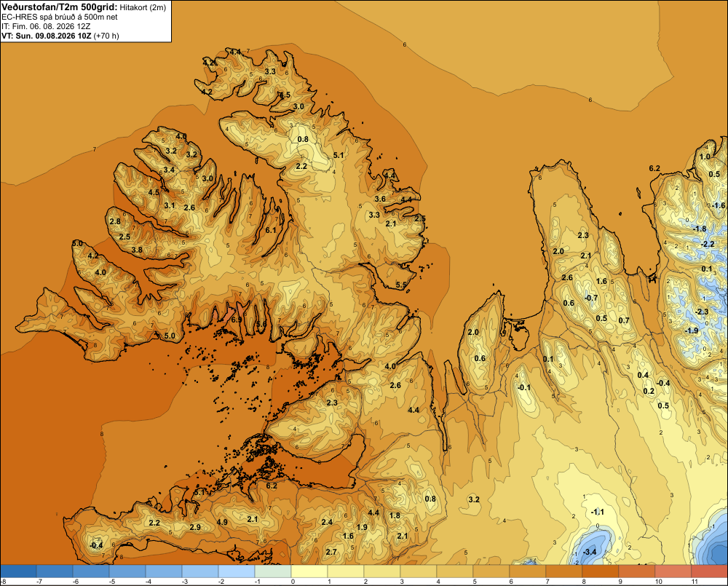Click the "1.0" temperature value

point(705,157)
